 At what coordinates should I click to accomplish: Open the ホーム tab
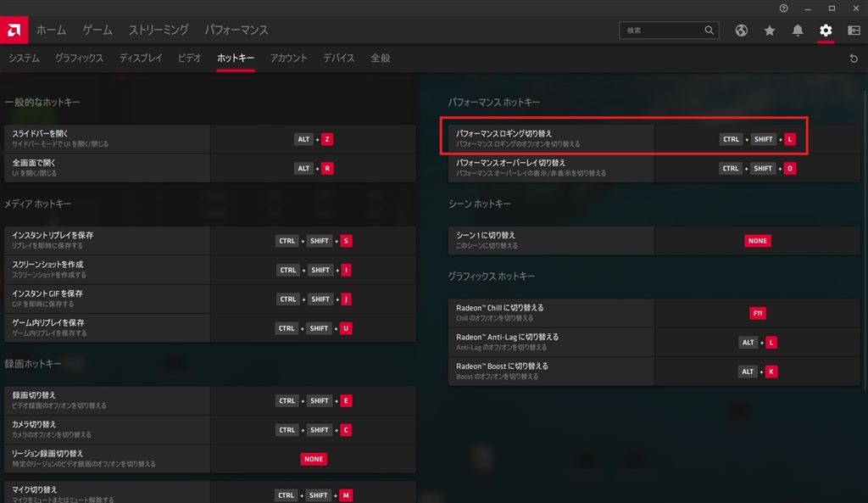(52, 30)
